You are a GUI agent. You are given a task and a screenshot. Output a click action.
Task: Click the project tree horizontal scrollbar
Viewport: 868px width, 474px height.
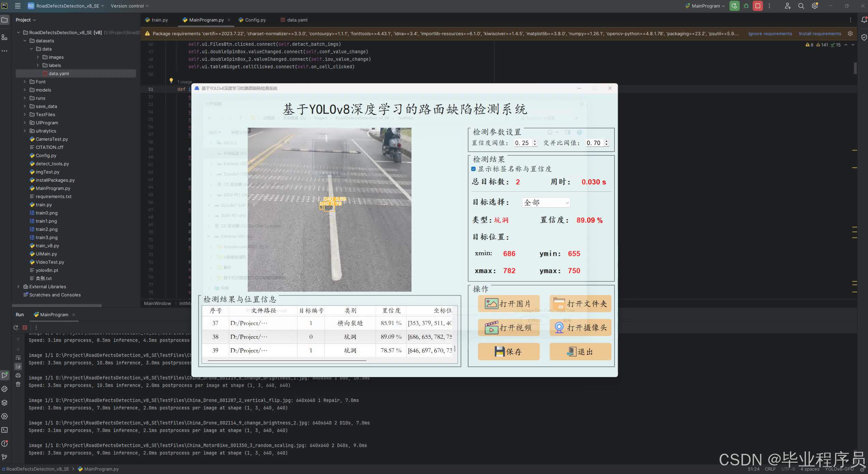coord(57,305)
